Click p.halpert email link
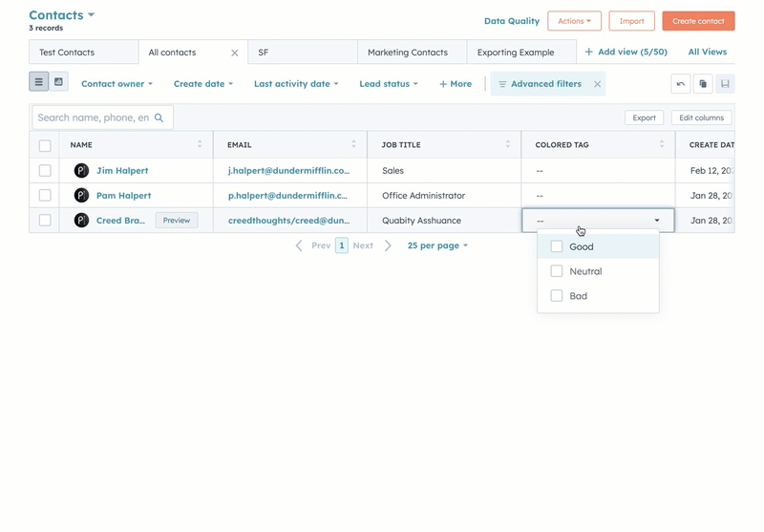Viewport: 764px width, 532px height. pos(287,196)
